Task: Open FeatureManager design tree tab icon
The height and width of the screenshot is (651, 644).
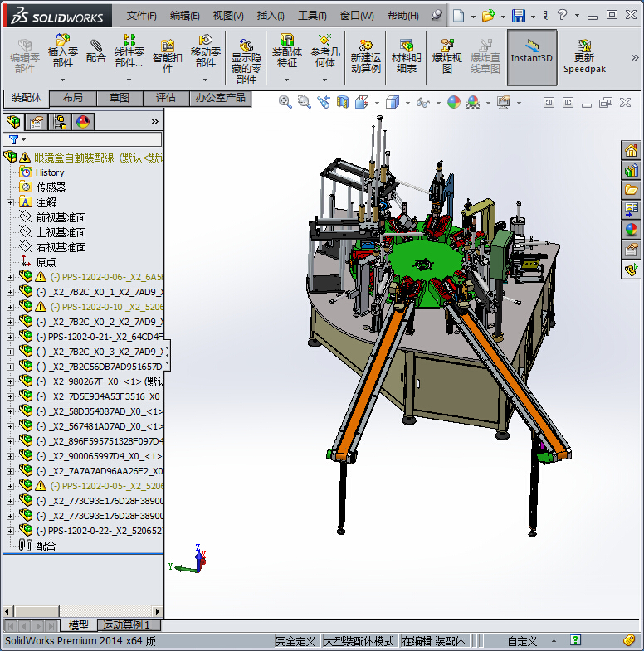Action: pyautogui.click(x=13, y=122)
